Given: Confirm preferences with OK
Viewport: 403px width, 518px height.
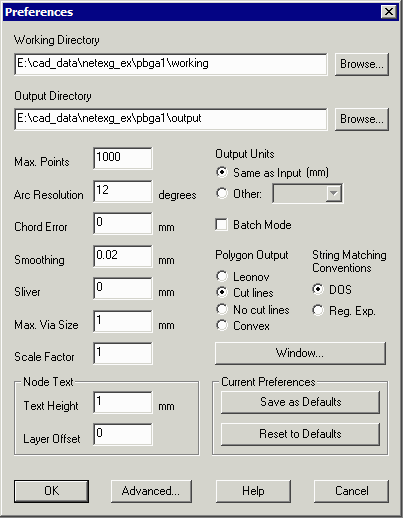Looking at the screenshot, I should (x=51, y=491).
